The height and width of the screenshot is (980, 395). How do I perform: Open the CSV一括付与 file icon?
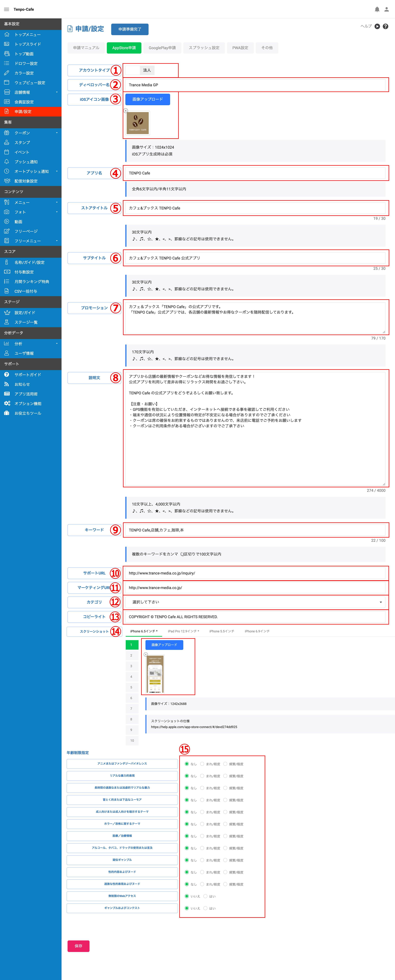tap(6, 291)
